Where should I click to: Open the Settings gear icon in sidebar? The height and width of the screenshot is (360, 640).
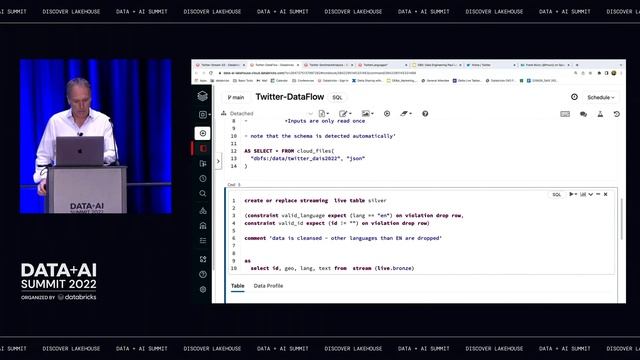[x=203, y=289]
